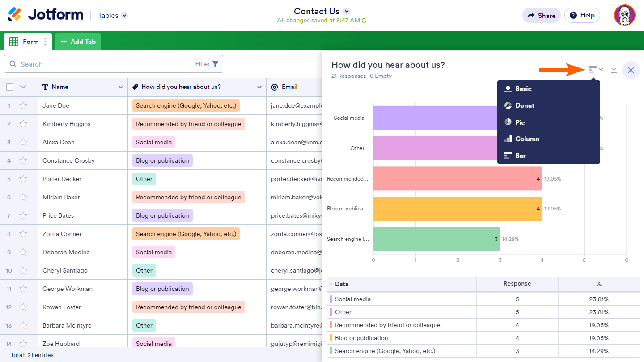Click the Jotform logo
Image resolution: width=644 pixels, height=362 pixels.
point(46,15)
